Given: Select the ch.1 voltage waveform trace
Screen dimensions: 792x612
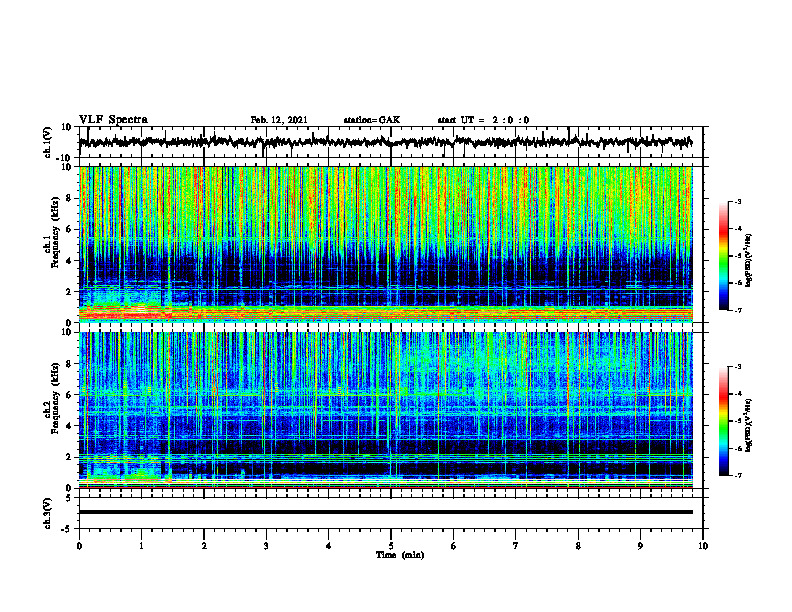Looking at the screenshot, I should pyautogui.click(x=385, y=142).
